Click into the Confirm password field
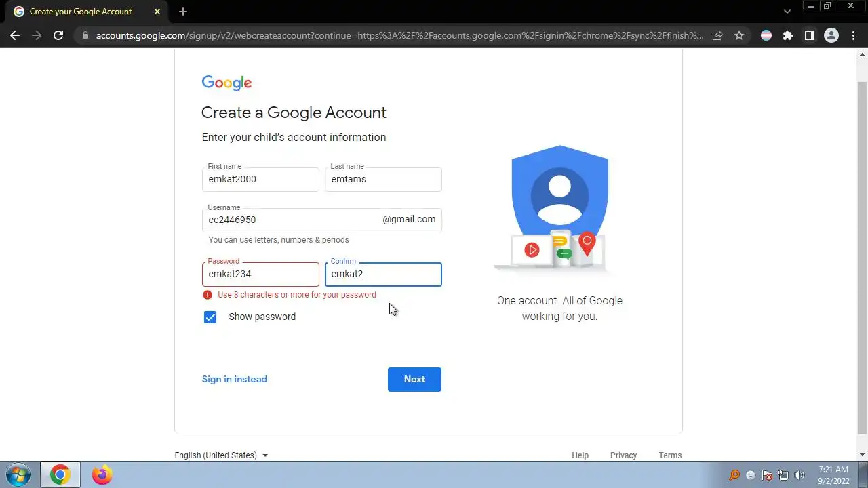 (383, 274)
